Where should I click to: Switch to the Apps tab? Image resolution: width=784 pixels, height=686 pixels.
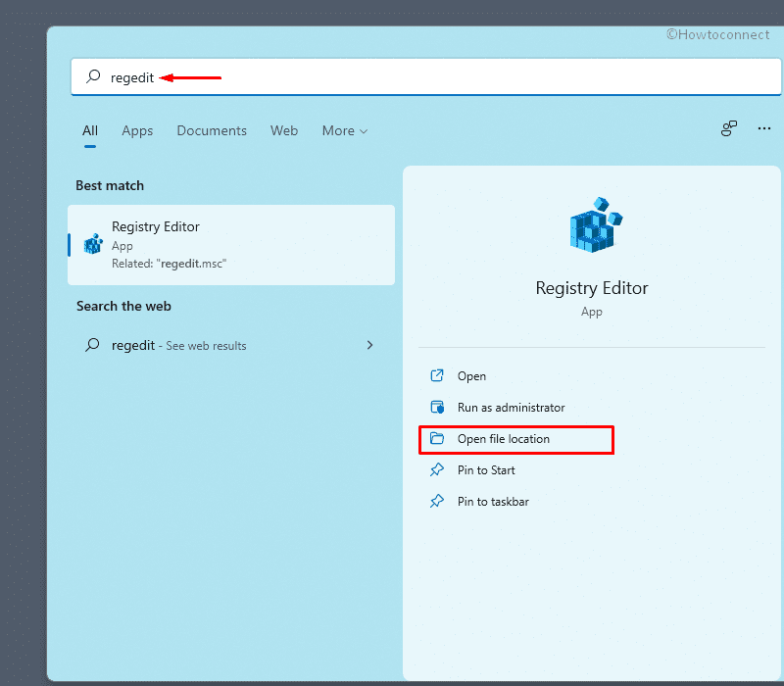137,131
